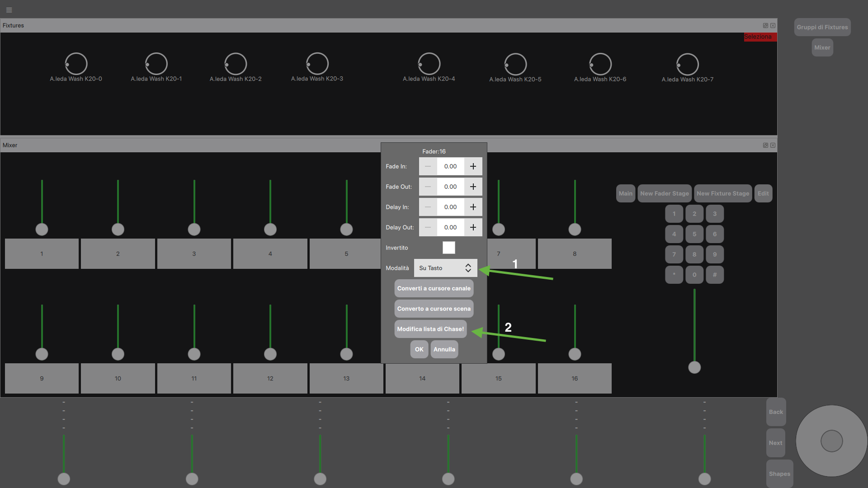Click fader 16 slider handle
This screenshot has height=488, width=868.
coord(575,354)
